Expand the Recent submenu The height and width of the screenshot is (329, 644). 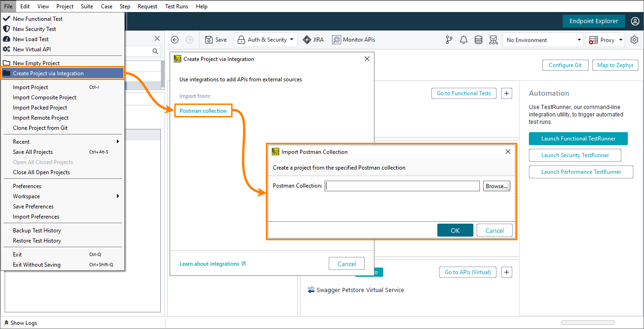click(62, 142)
